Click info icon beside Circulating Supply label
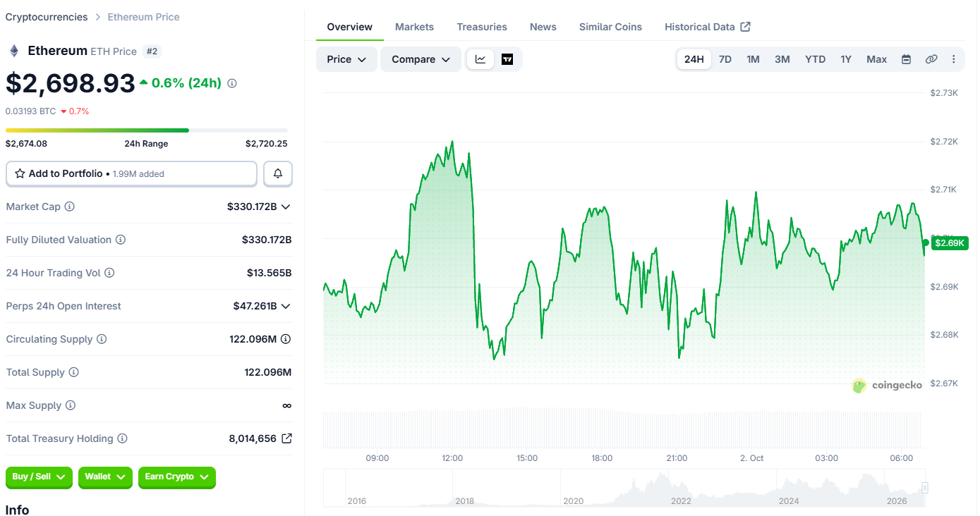Image resolution: width=980 pixels, height=516 pixels. coord(102,339)
